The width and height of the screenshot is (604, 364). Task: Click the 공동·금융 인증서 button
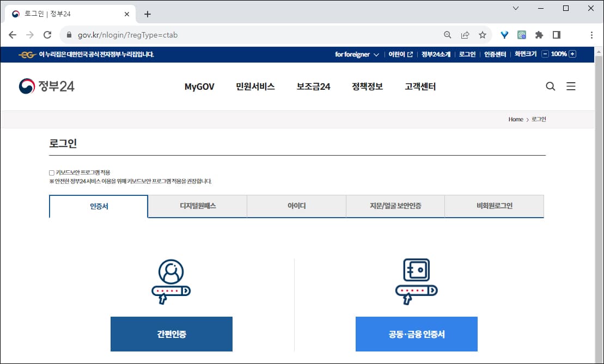416,334
